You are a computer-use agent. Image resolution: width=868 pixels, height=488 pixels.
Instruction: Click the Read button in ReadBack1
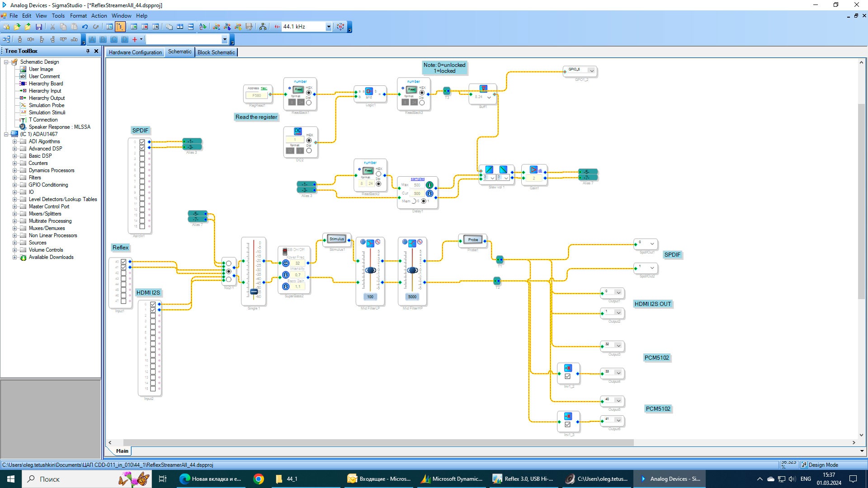coord(298,89)
